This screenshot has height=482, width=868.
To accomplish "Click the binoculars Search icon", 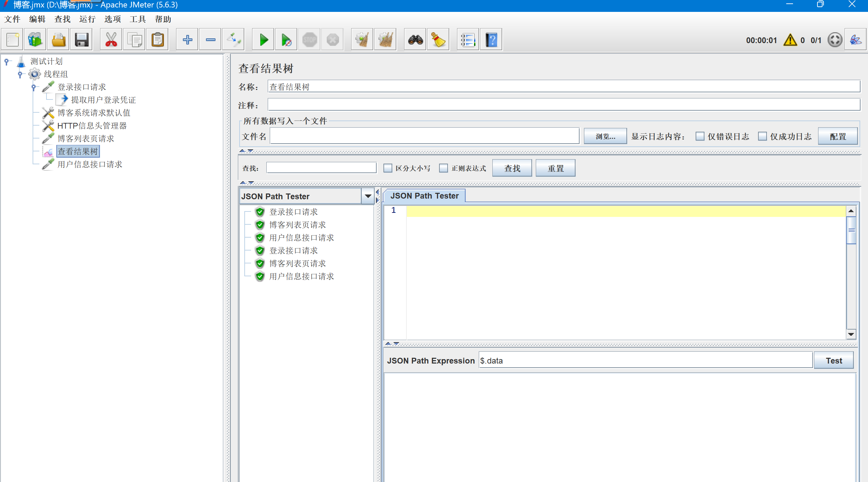I will (x=415, y=40).
